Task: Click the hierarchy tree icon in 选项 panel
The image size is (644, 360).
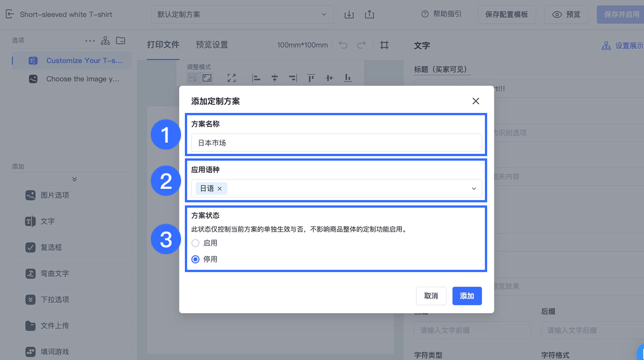Action: pos(105,41)
